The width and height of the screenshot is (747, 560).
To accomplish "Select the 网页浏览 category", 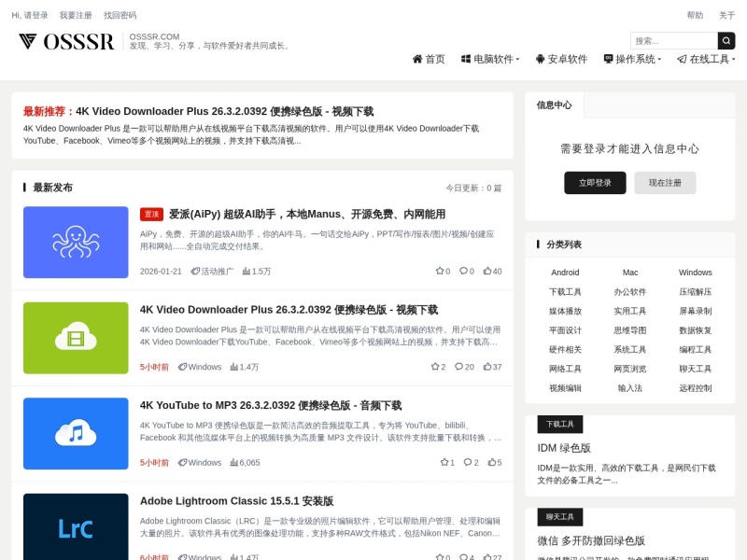I will pyautogui.click(x=629, y=369).
